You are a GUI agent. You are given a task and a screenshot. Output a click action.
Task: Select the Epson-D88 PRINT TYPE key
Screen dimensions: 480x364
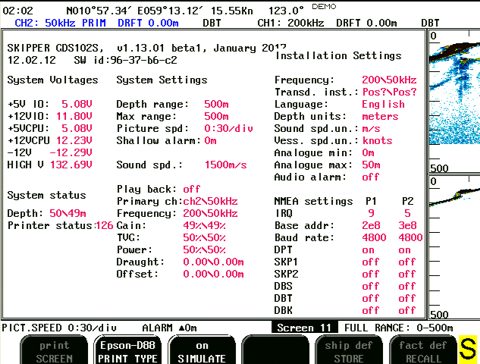(x=128, y=350)
